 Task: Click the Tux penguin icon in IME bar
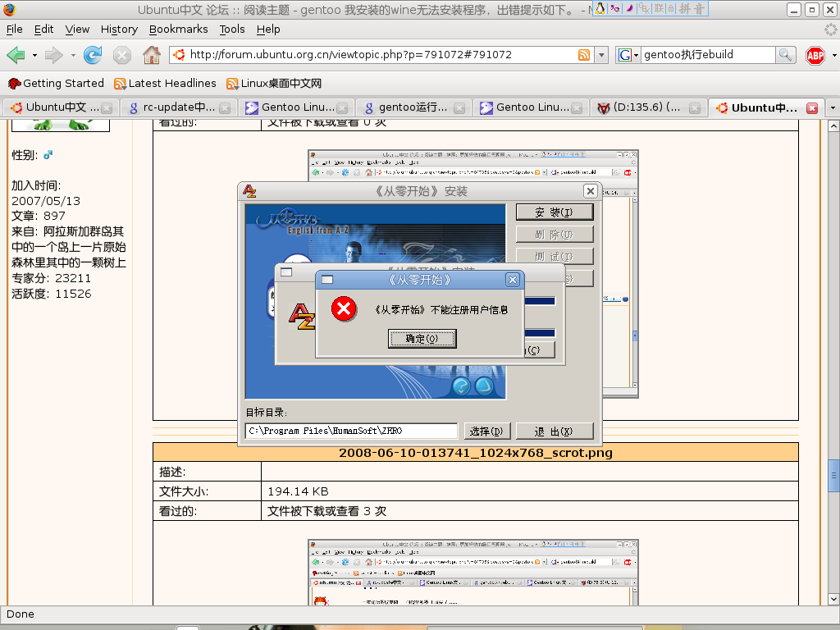pos(600,8)
